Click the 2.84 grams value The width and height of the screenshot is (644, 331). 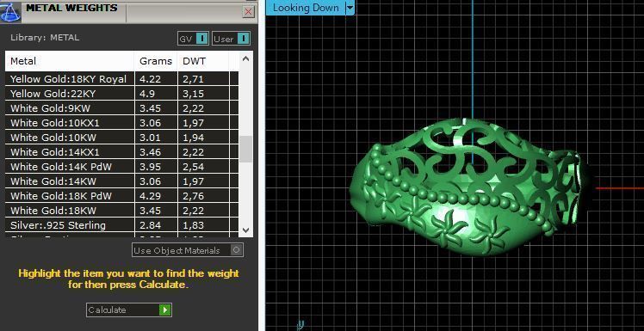point(150,225)
